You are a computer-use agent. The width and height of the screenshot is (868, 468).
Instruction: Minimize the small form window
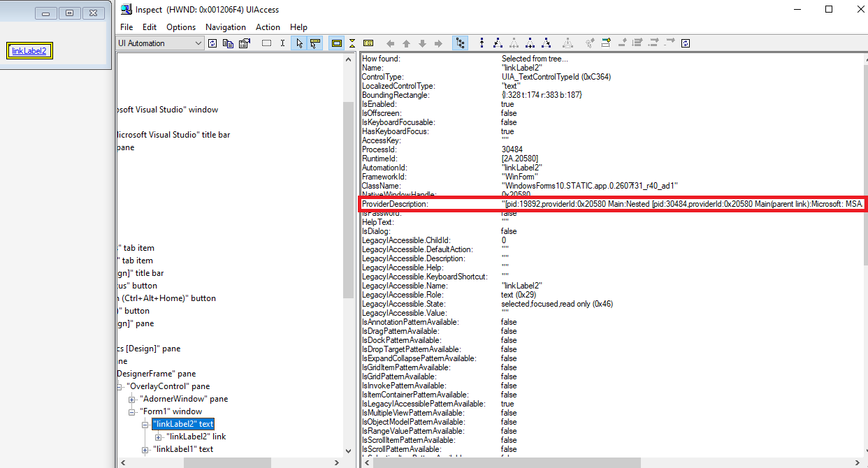(x=45, y=13)
